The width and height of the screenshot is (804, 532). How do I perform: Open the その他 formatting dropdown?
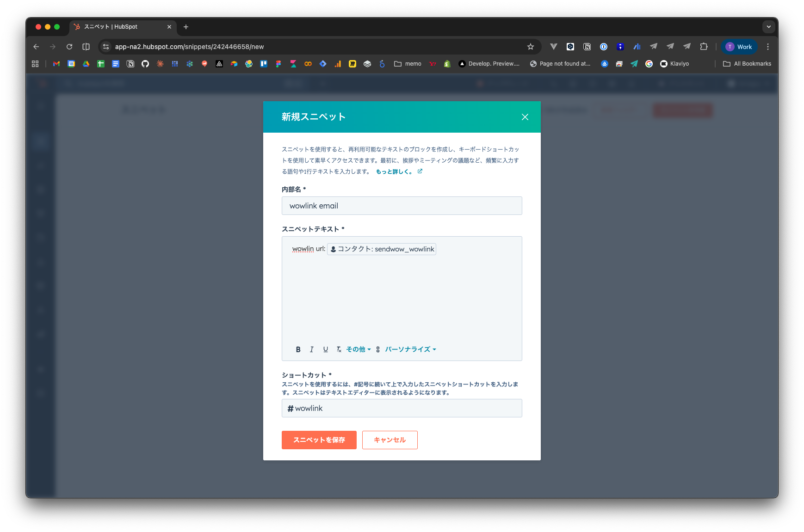[x=359, y=349]
